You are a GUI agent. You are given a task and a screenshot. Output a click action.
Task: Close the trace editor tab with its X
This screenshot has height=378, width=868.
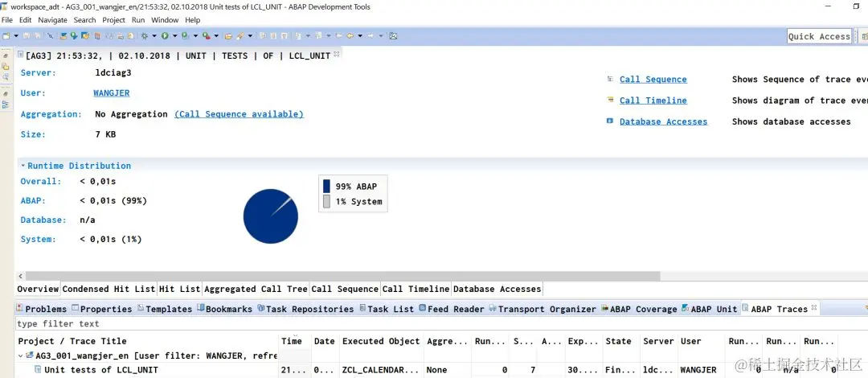point(337,55)
